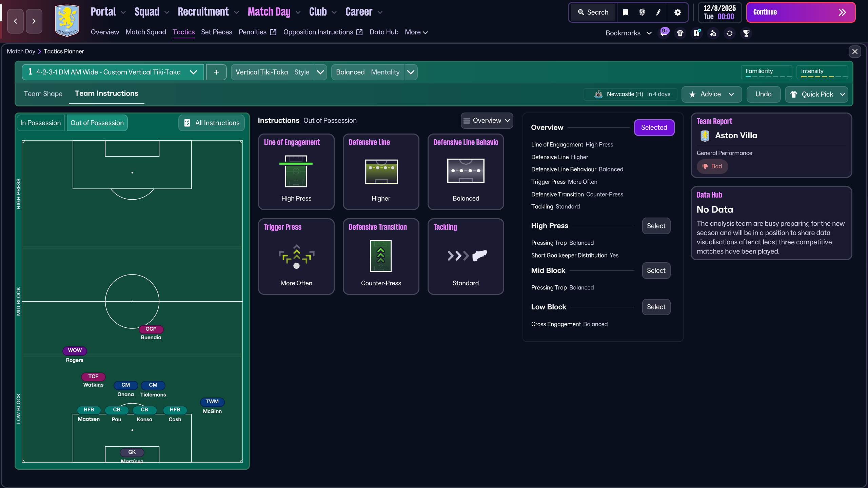This screenshot has width=868, height=488.
Task: Go to the Overview sub-tab
Action: [105, 32]
